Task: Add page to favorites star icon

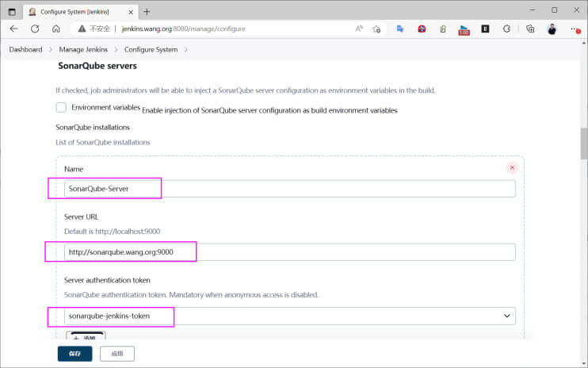Action: 376,29
